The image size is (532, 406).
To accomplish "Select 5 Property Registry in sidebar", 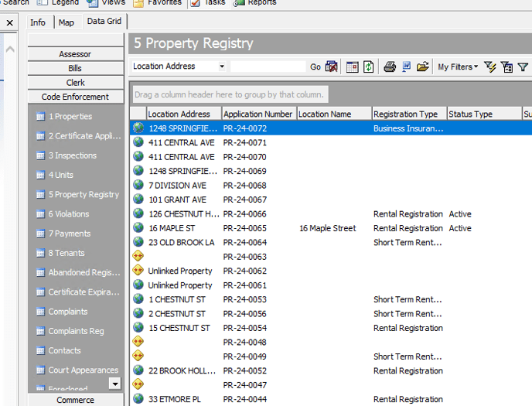I will pos(77,194).
